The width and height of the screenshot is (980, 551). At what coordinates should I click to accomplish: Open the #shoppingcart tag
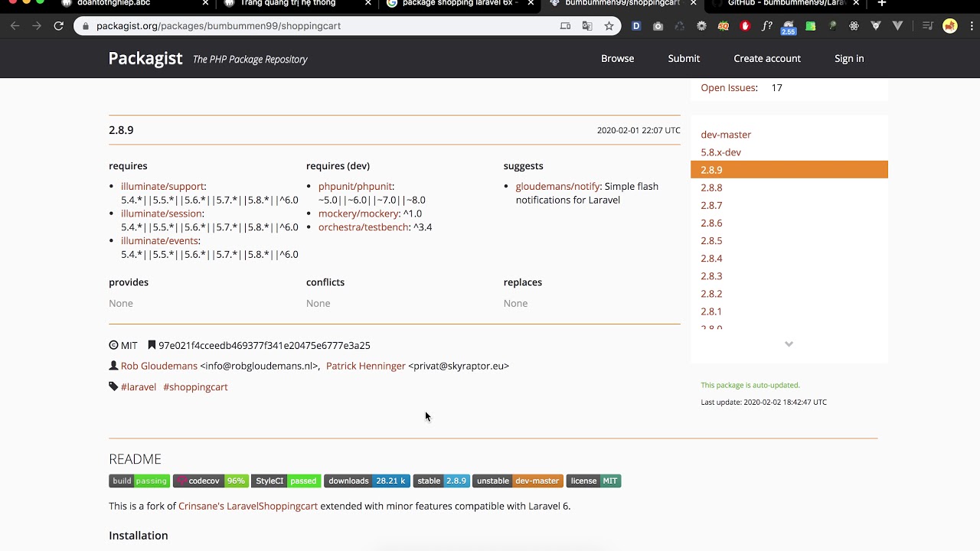195,387
